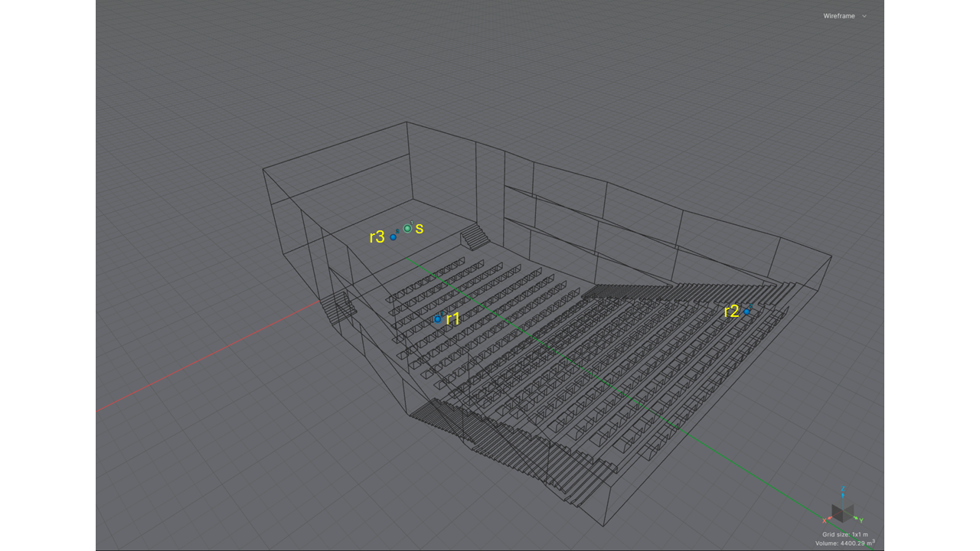
Task: Click the 'Grid size: 1x1 m' text
Action: pyautogui.click(x=845, y=534)
